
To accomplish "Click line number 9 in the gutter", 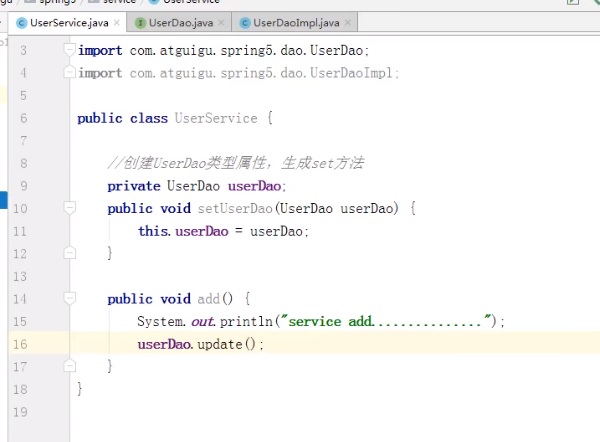I will [x=23, y=186].
